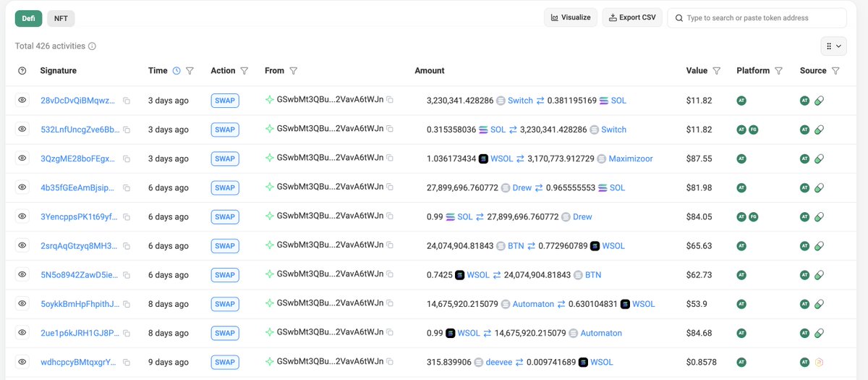The image size is (868, 380).
Task: Copy signature 2srqAqGtzyq8MH3
Action: tap(127, 246)
